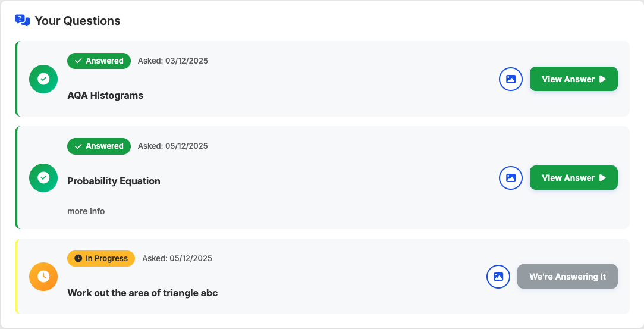Open image attachment for Probability Equation

pyautogui.click(x=510, y=178)
